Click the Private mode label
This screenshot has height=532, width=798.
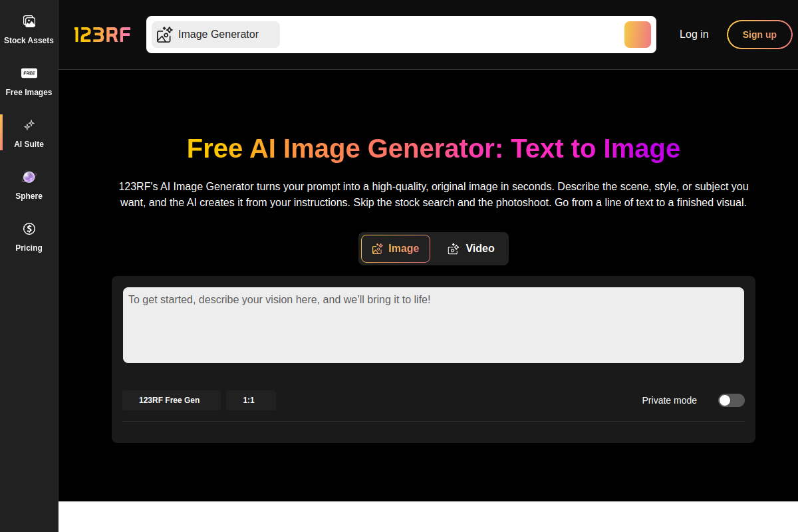(670, 400)
